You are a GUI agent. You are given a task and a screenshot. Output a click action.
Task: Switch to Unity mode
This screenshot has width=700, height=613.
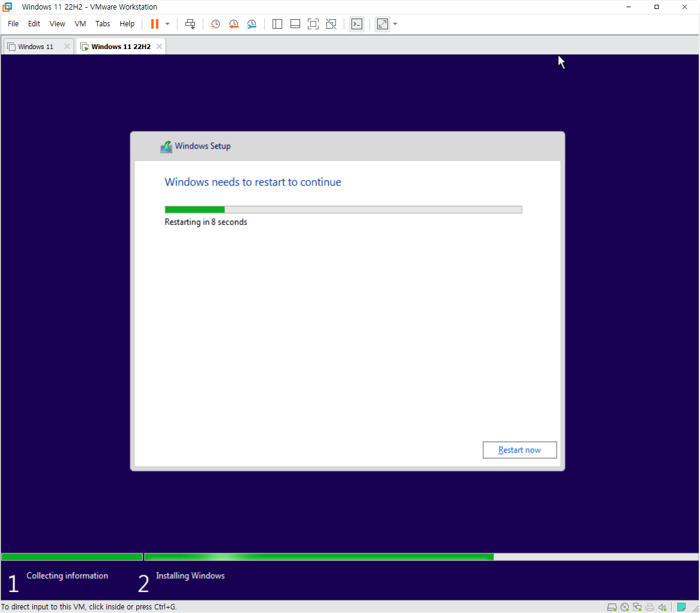pyautogui.click(x=331, y=24)
